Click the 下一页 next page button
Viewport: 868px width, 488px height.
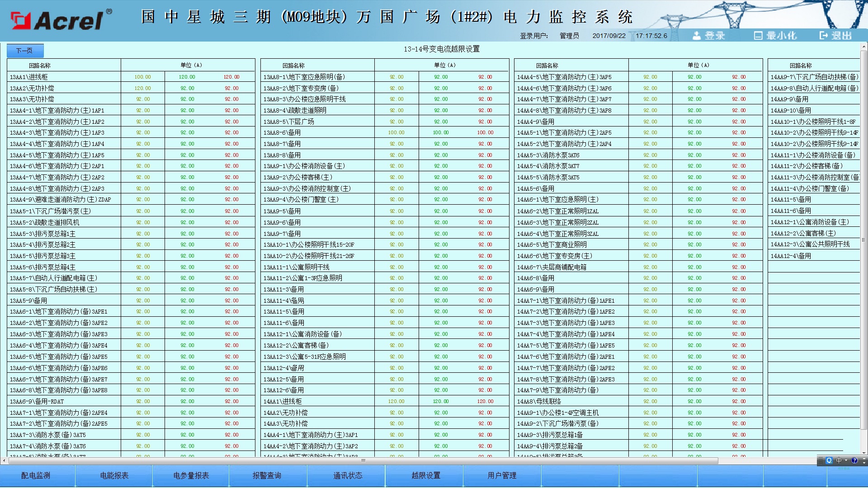point(25,51)
